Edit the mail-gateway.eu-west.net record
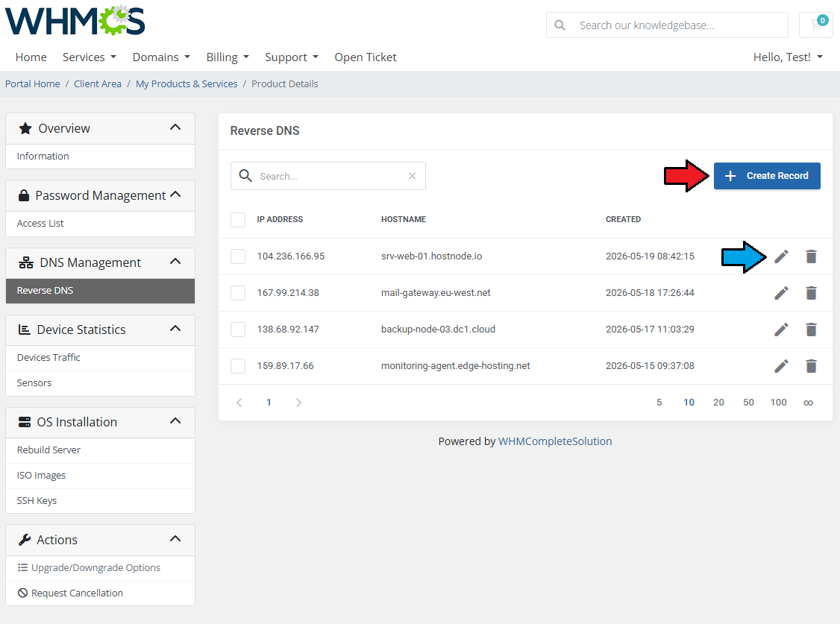Screen dimensions: 840x624 point(781,293)
